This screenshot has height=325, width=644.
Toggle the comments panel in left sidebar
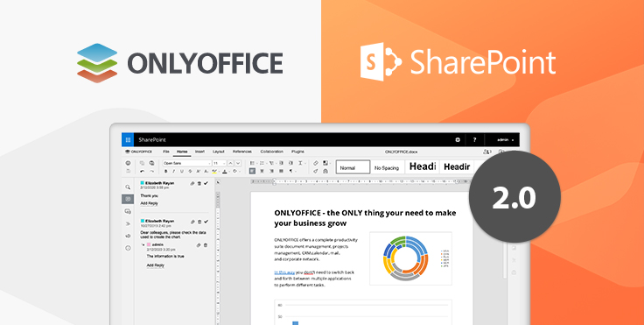[x=128, y=199]
